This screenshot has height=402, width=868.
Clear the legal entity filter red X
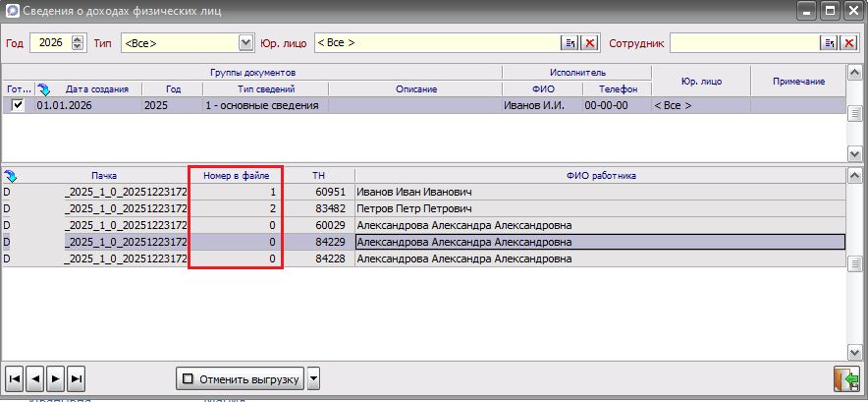click(x=589, y=43)
